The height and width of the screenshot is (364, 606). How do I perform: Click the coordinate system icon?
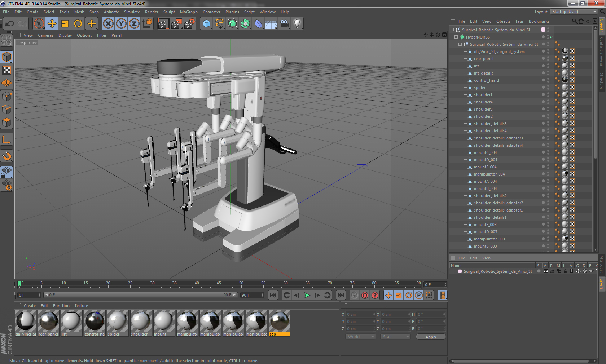click(x=147, y=24)
